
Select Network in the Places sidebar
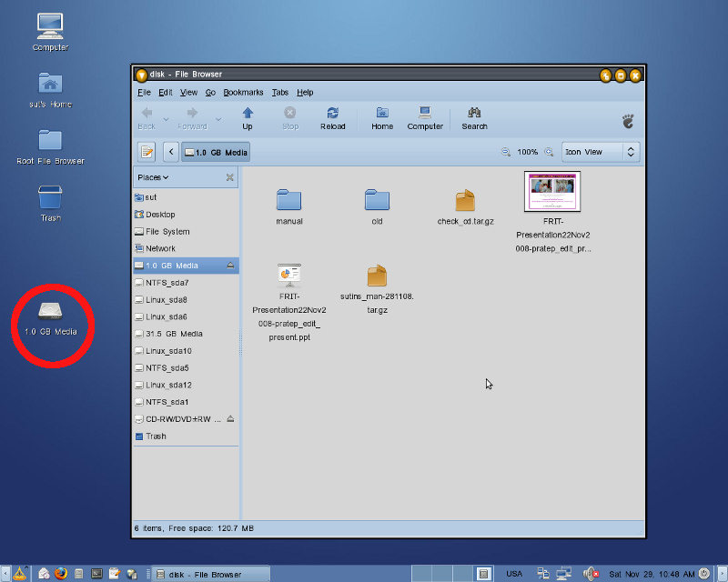pyautogui.click(x=186, y=248)
